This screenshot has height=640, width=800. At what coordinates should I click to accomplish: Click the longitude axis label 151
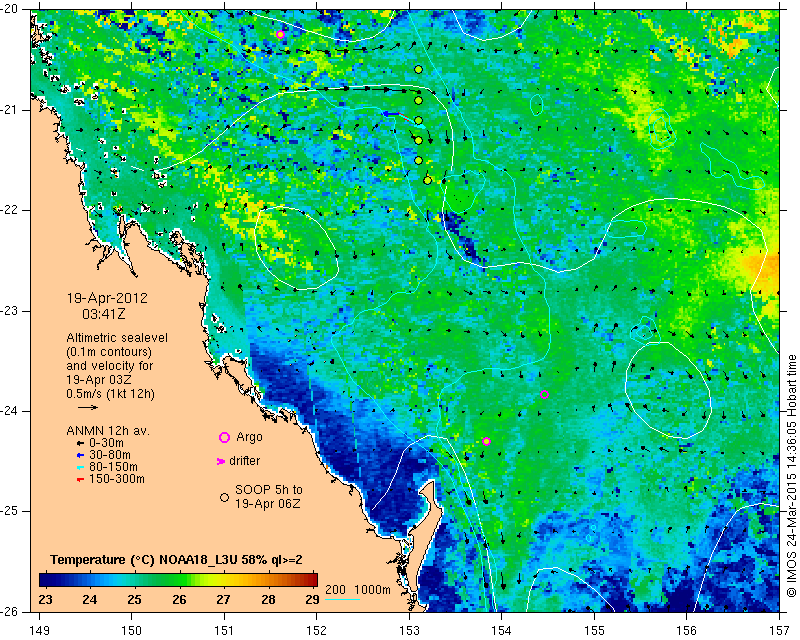[224, 631]
